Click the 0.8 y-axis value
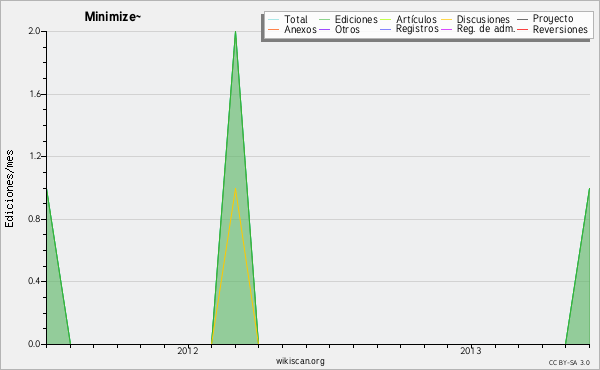 pos(34,219)
